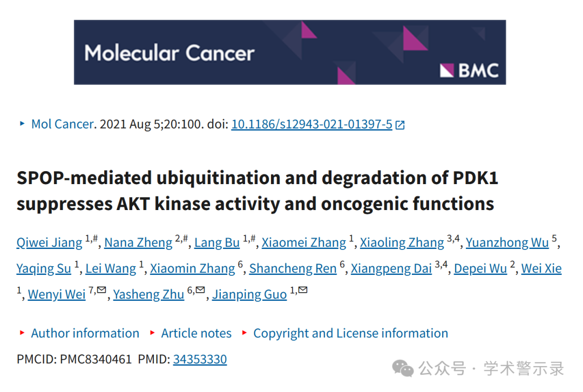Click the WeChat logo in the watermark
583x392 pixels.
403,369
